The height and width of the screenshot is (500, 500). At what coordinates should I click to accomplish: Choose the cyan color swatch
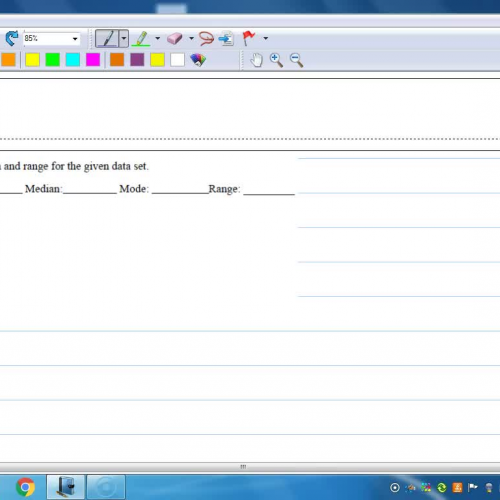73,60
